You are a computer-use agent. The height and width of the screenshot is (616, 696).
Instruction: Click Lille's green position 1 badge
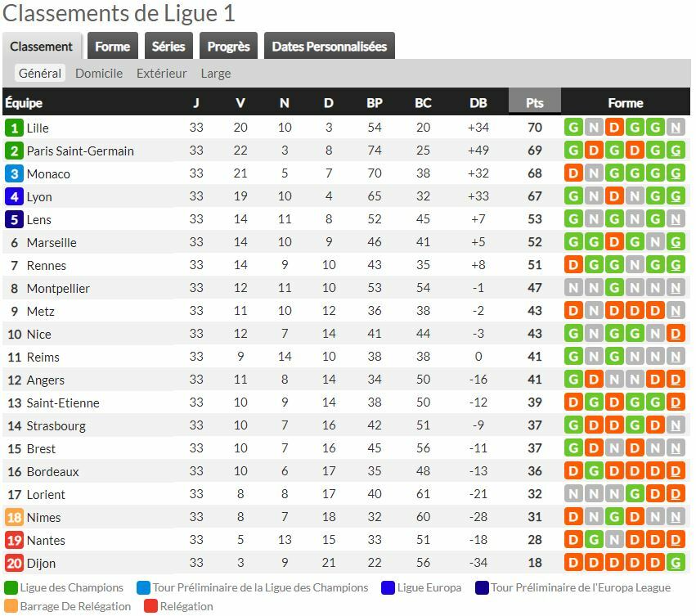point(14,128)
